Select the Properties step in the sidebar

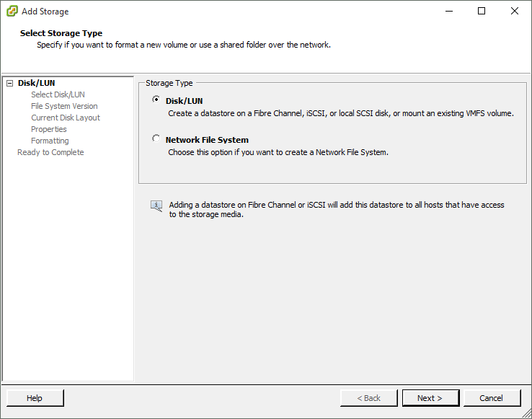[x=49, y=129]
